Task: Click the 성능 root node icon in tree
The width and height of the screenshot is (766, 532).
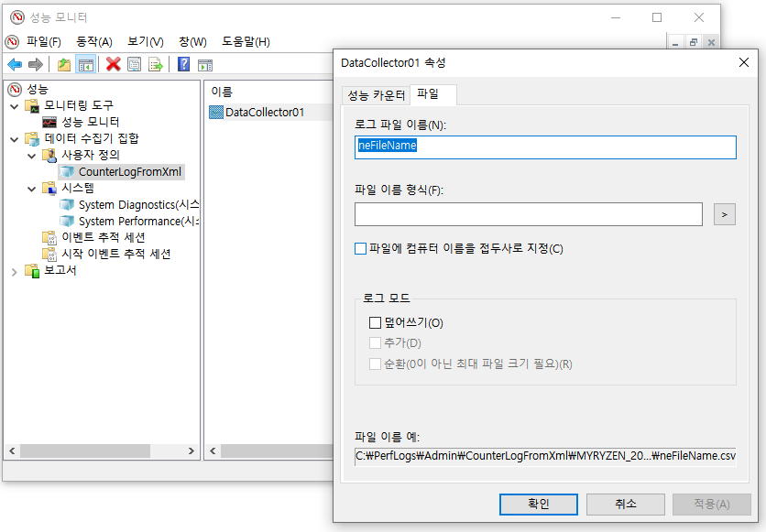Action: pos(16,89)
